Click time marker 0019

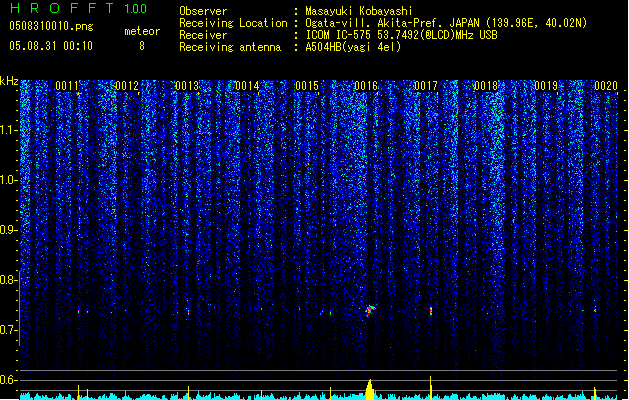546,86
